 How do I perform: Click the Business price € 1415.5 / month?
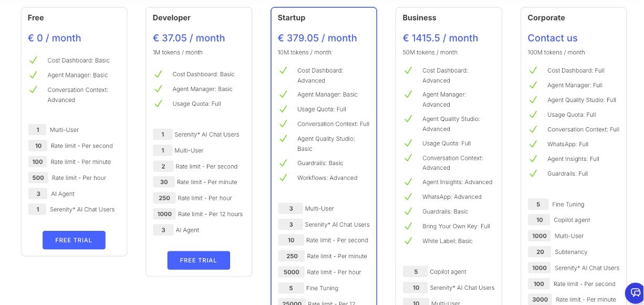tap(440, 38)
